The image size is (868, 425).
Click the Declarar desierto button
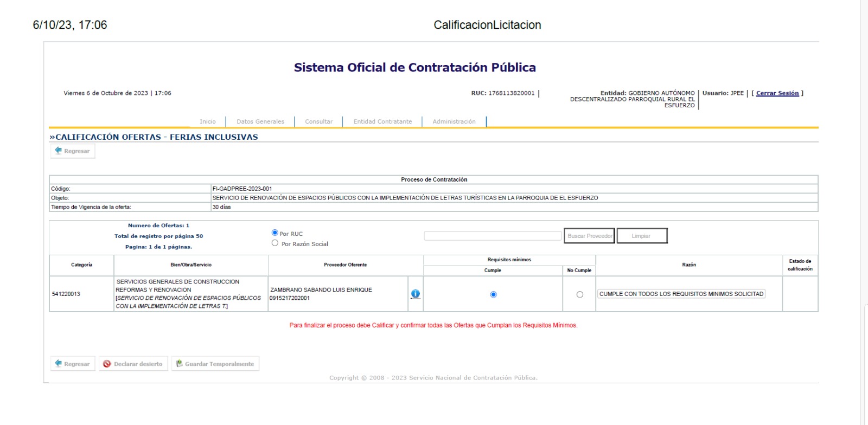point(133,364)
